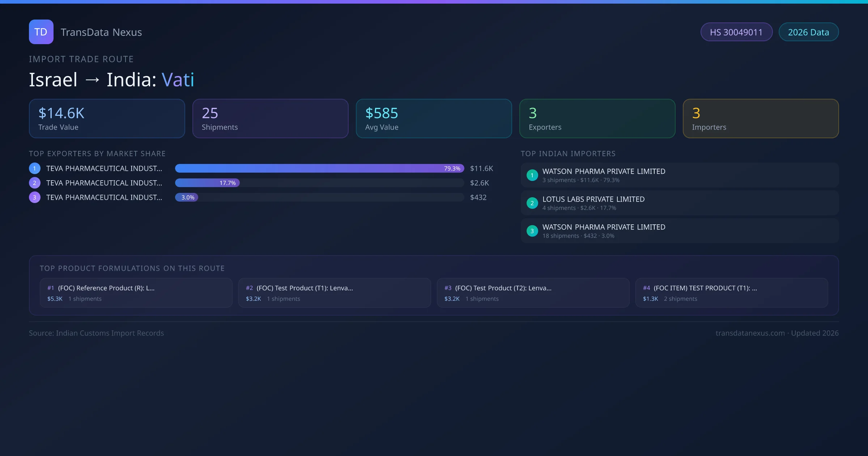Viewport: 868px width, 456px height.
Task: Click the 2026 Data badge
Action: 808,32
